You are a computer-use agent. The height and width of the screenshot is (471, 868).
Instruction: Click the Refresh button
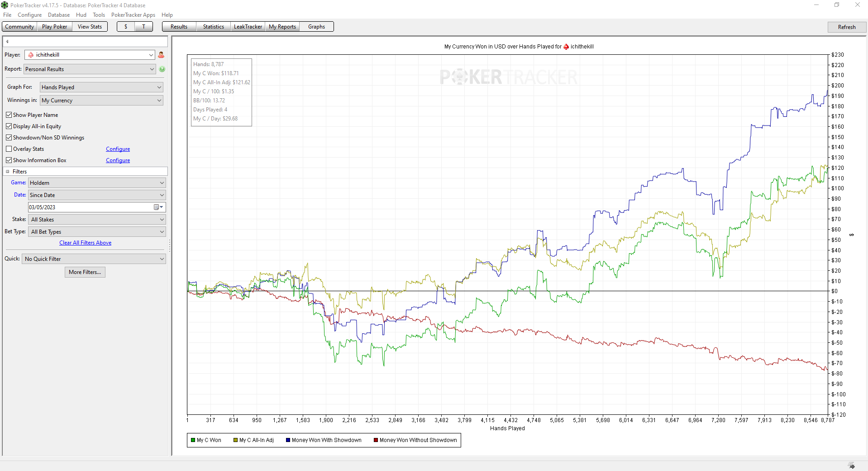point(847,27)
